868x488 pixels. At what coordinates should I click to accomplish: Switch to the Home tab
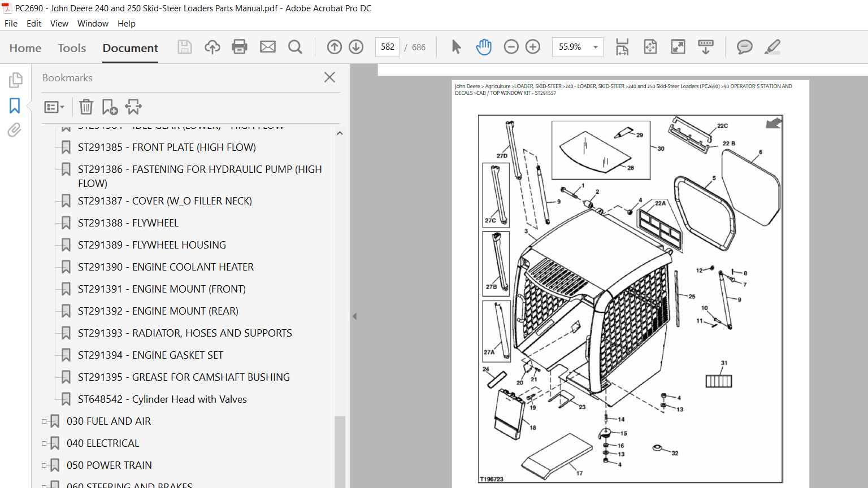(25, 48)
